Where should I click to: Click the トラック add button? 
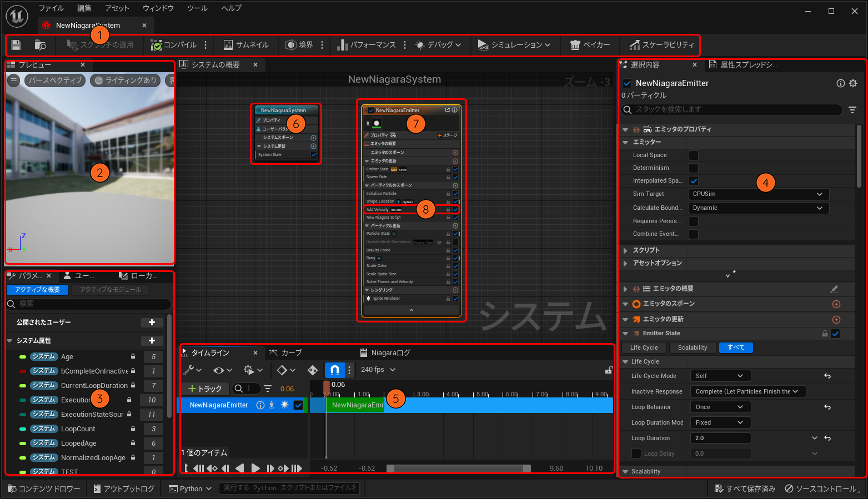(205, 389)
